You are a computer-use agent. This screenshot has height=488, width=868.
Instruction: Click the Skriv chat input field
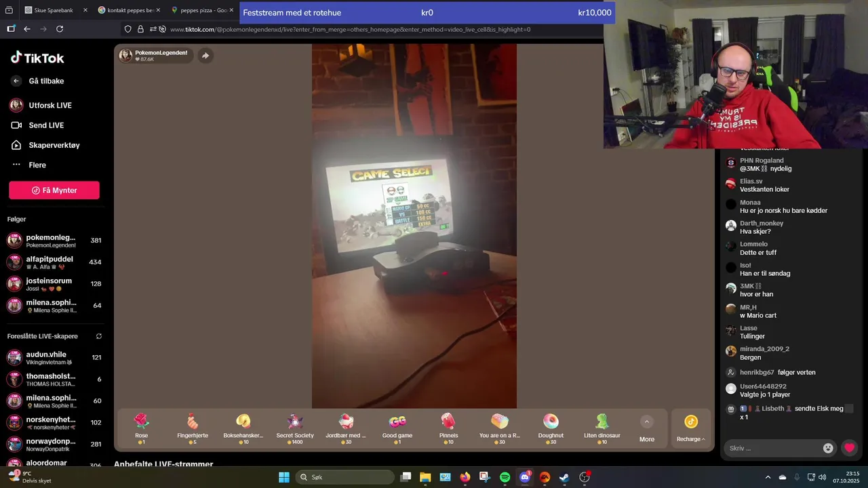772,448
